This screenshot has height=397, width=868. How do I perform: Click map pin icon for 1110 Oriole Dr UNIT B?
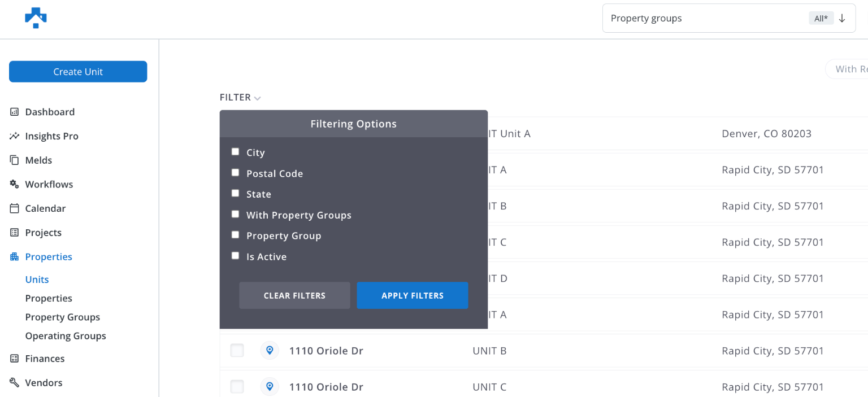270,351
